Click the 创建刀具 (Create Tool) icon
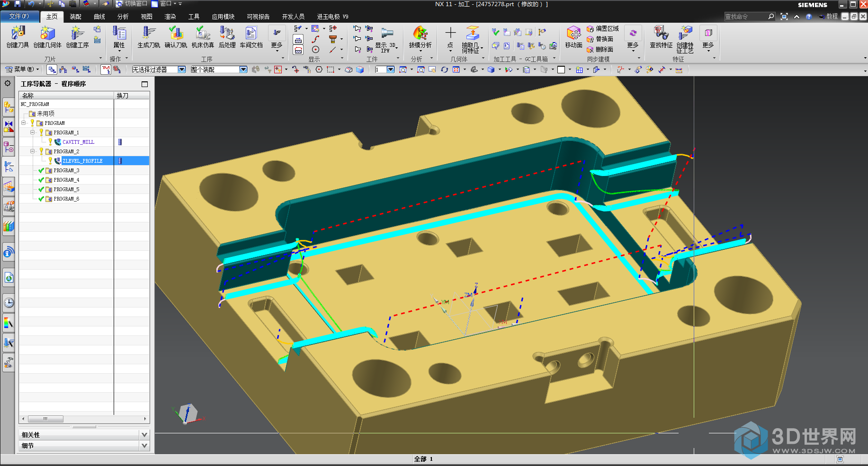868x466 pixels. (x=18, y=37)
